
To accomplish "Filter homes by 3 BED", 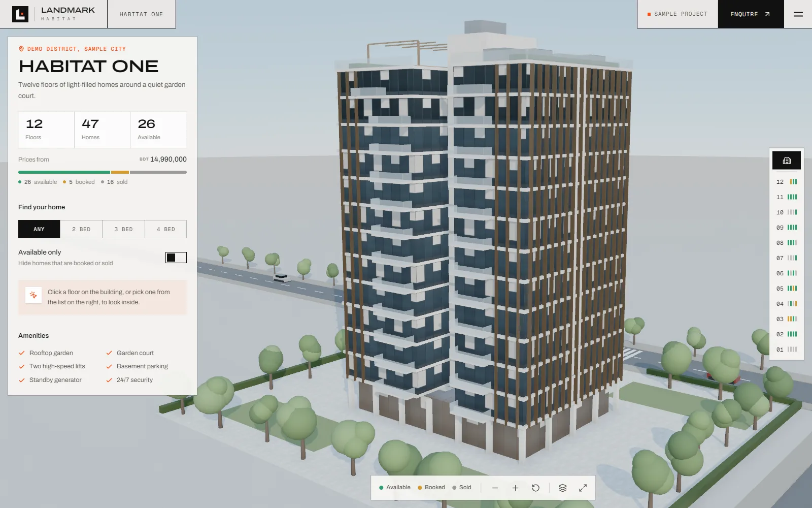I will tap(123, 229).
